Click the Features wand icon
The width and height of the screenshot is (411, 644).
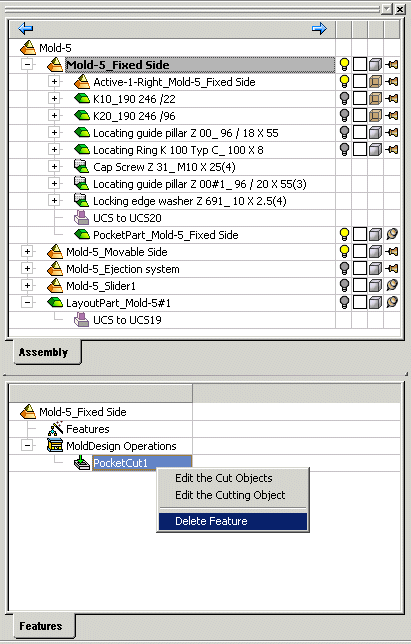pyautogui.click(x=55, y=428)
